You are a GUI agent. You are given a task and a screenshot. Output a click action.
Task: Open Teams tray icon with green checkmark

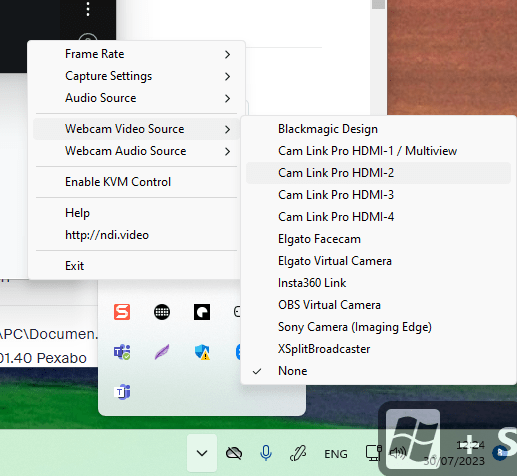(x=122, y=352)
